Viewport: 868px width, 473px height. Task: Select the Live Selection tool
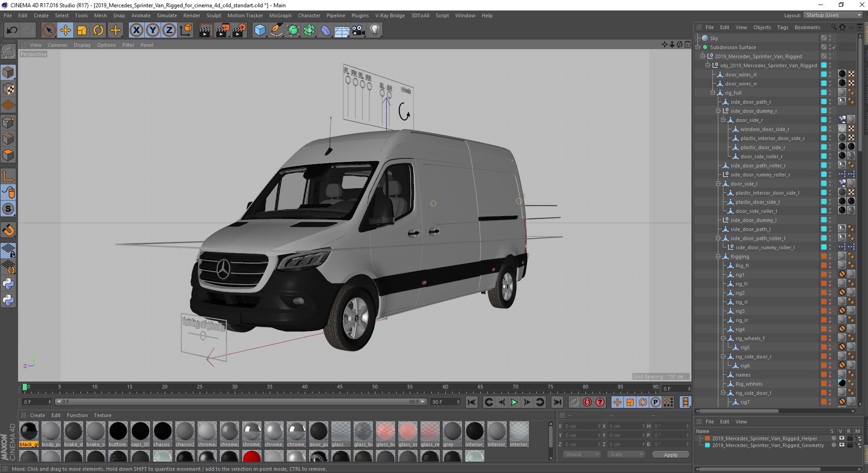click(x=49, y=30)
